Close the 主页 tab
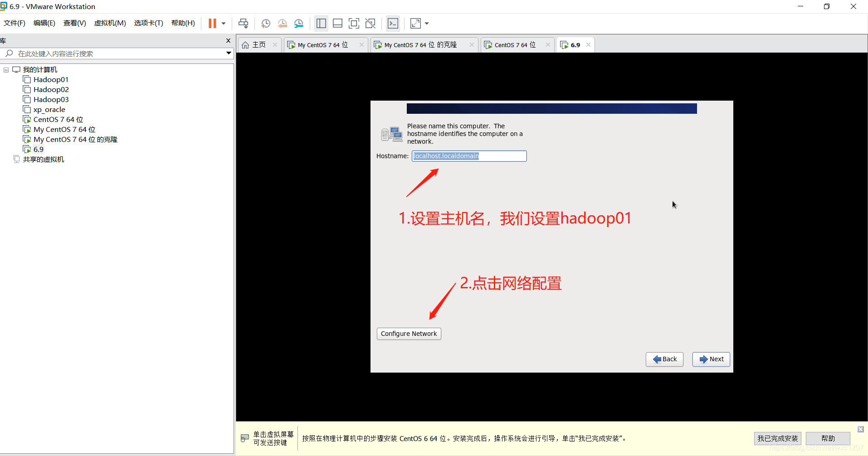The width and height of the screenshot is (868, 456). tap(275, 45)
